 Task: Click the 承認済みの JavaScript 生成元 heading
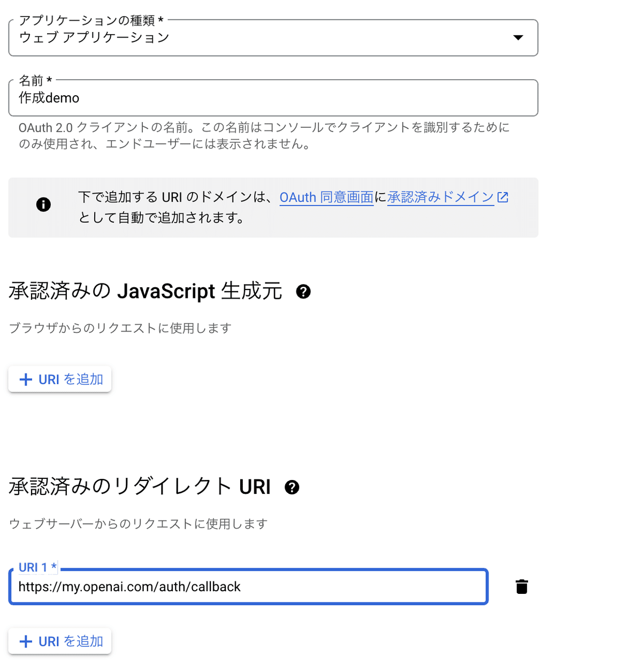coord(144,292)
